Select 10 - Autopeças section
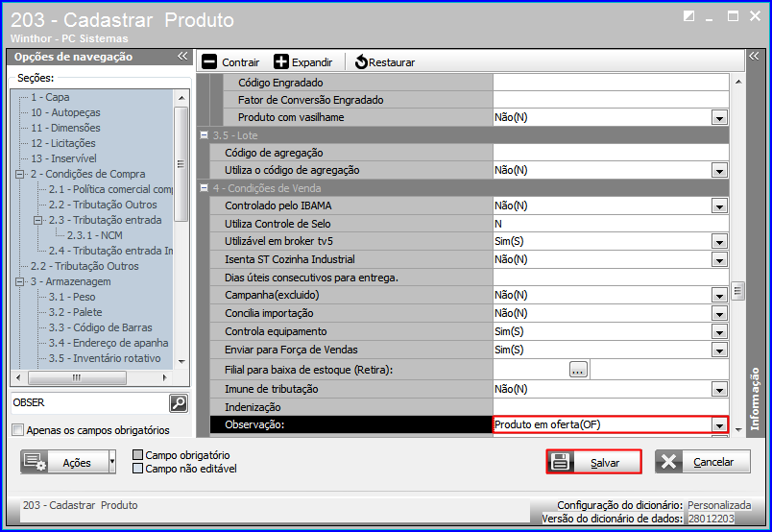The width and height of the screenshot is (772, 532). (x=65, y=112)
